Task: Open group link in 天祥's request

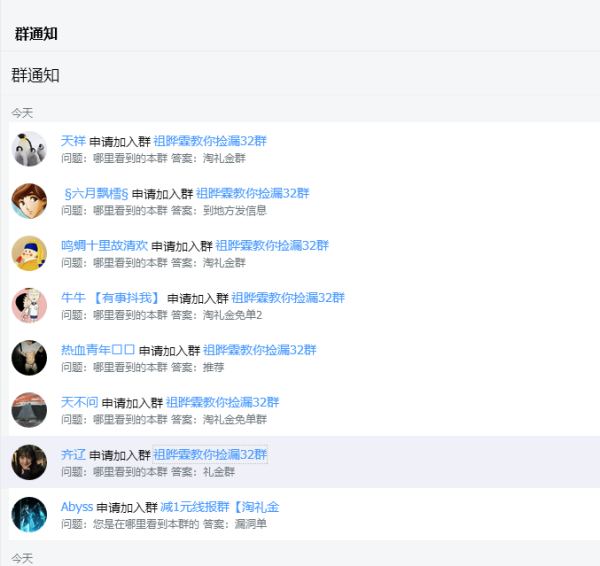Action: click(x=210, y=141)
